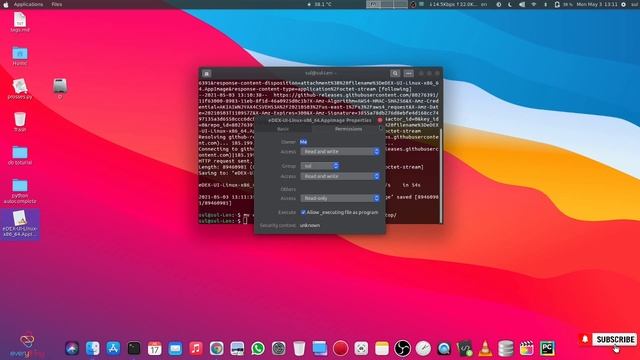Switch to the Permissions tab in Properties
The image size is (640, 360).
tap(348, 129)
